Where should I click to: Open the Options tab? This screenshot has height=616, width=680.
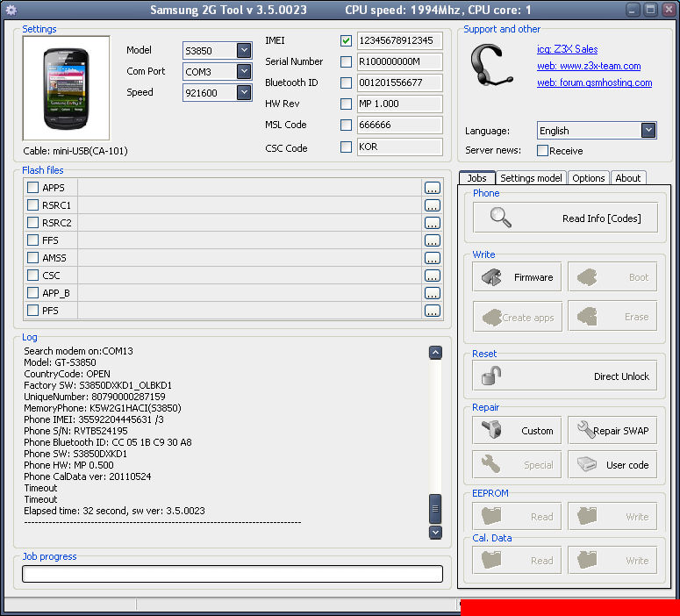click(588, 178)
